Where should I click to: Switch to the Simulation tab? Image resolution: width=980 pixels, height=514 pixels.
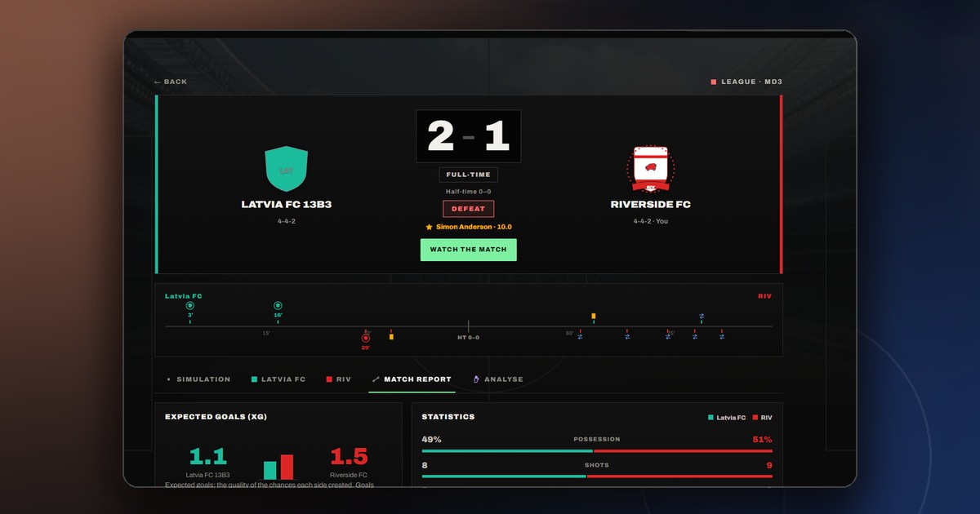point(198,379)
